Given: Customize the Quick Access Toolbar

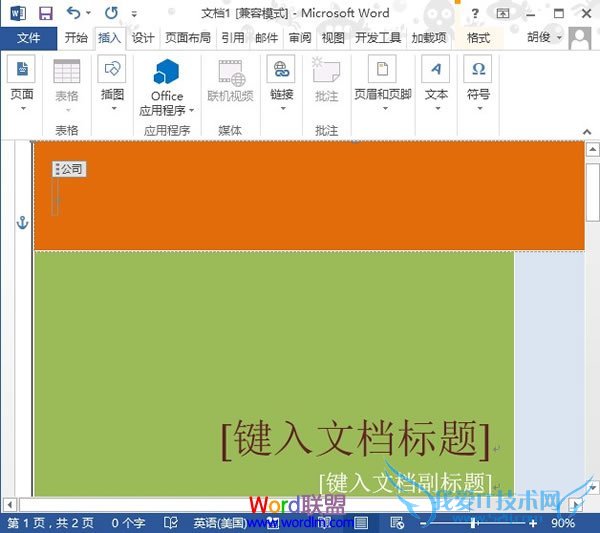Looking at the screenshot, I should tap(134, 14).
